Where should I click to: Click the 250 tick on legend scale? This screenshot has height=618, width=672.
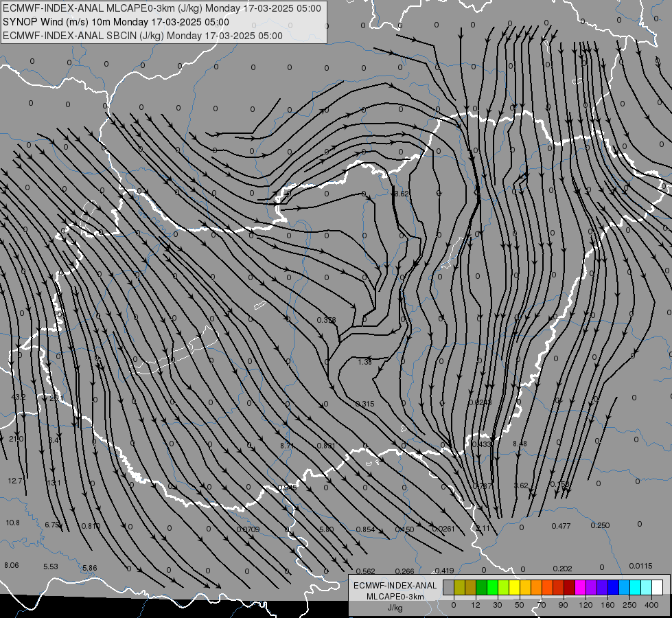(629, 605)
